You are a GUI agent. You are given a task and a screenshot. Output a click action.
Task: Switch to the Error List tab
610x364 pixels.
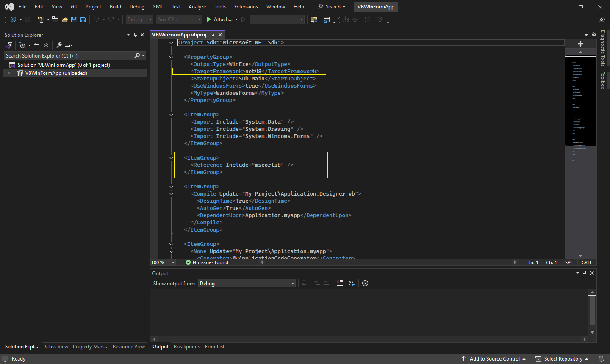215,347
